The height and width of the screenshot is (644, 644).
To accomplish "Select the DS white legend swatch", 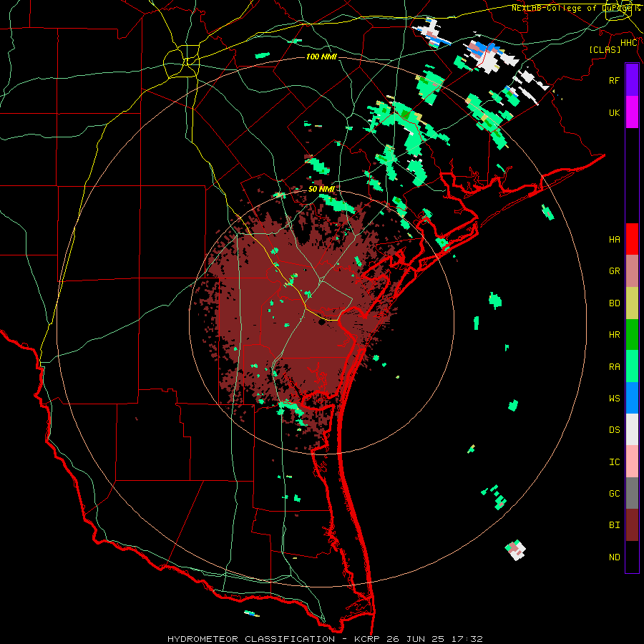I will 632,429.
